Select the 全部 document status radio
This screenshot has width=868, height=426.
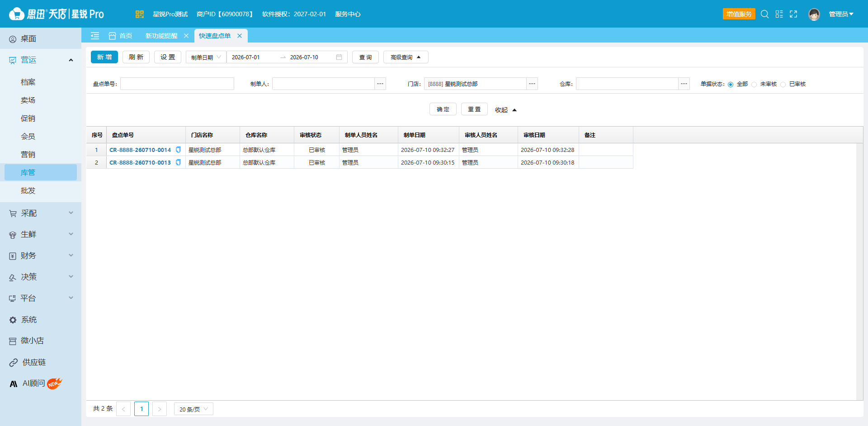pos(731,85)
